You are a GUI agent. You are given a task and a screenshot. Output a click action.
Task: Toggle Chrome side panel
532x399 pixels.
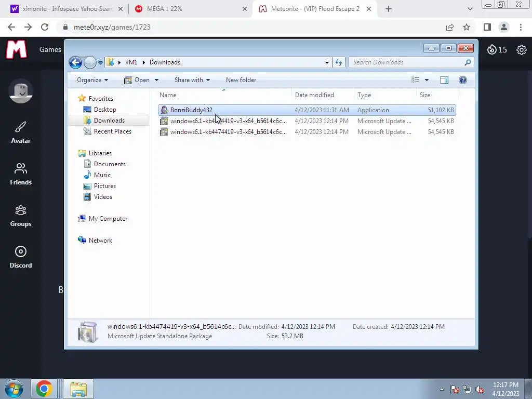[x=487, y=27]
